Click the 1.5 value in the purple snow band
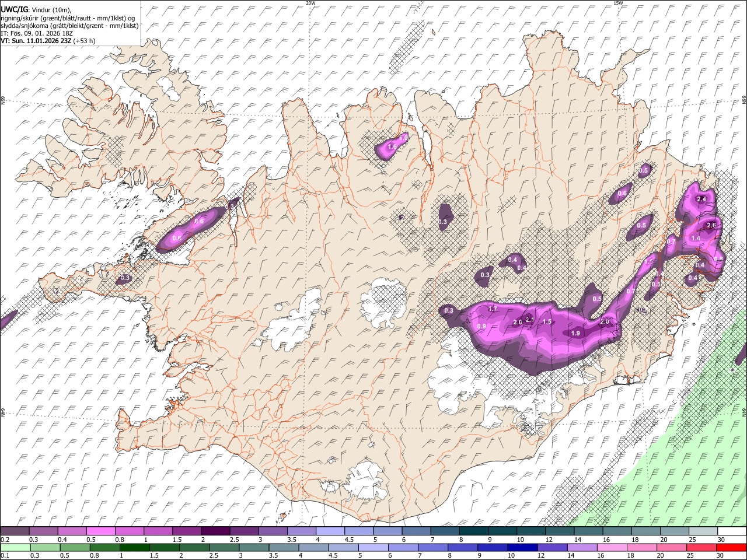 547,322
